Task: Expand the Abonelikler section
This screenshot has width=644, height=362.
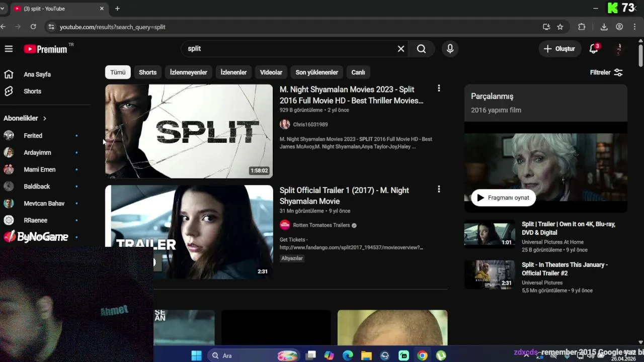Action: pos(25,118)
